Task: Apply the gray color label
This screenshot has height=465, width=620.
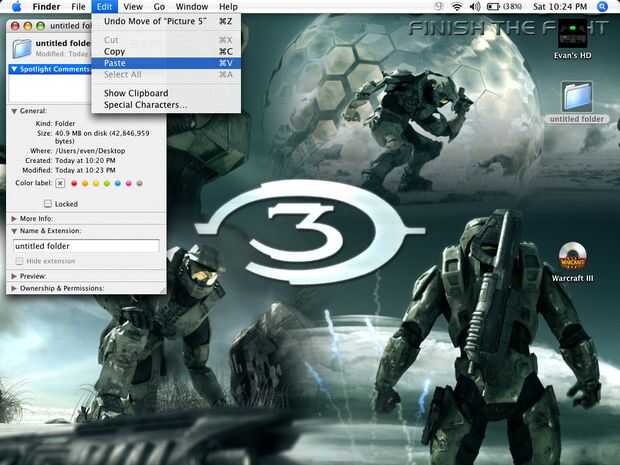Action: 139,183
